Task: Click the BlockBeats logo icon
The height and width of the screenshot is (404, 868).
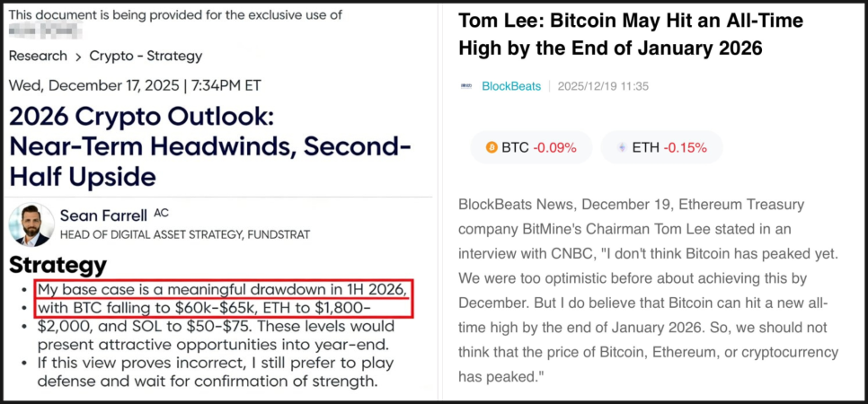Action: pos(466,86)
